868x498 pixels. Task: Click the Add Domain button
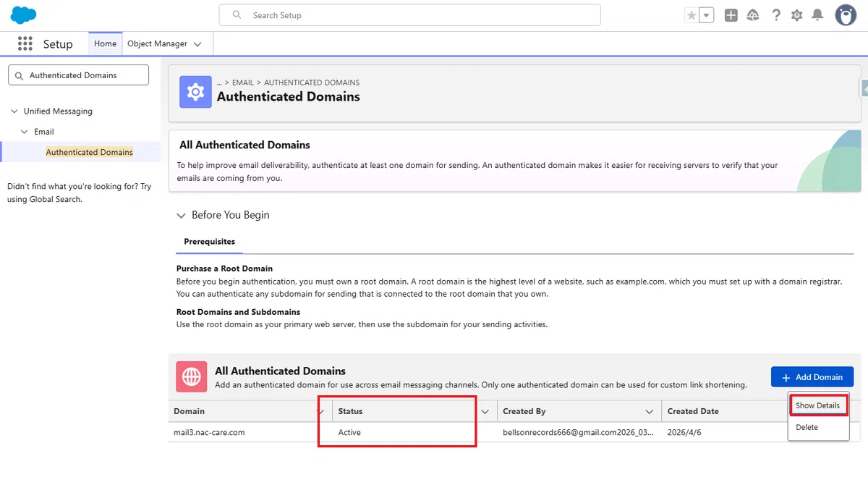812,377
